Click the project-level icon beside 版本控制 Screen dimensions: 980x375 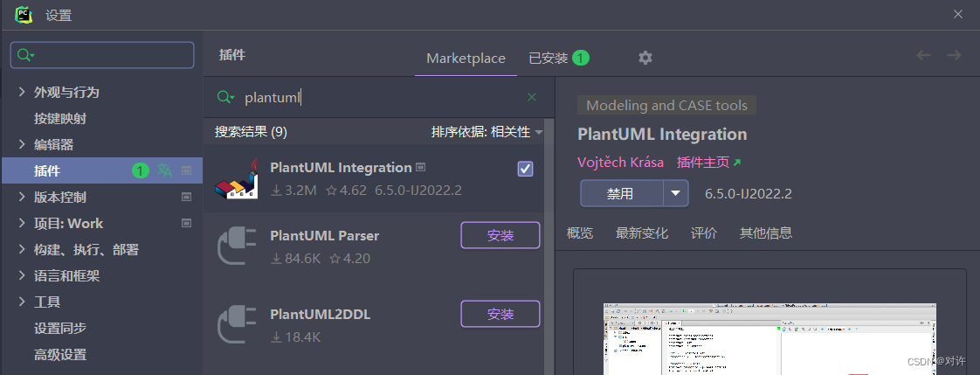[x=186, y=197]
